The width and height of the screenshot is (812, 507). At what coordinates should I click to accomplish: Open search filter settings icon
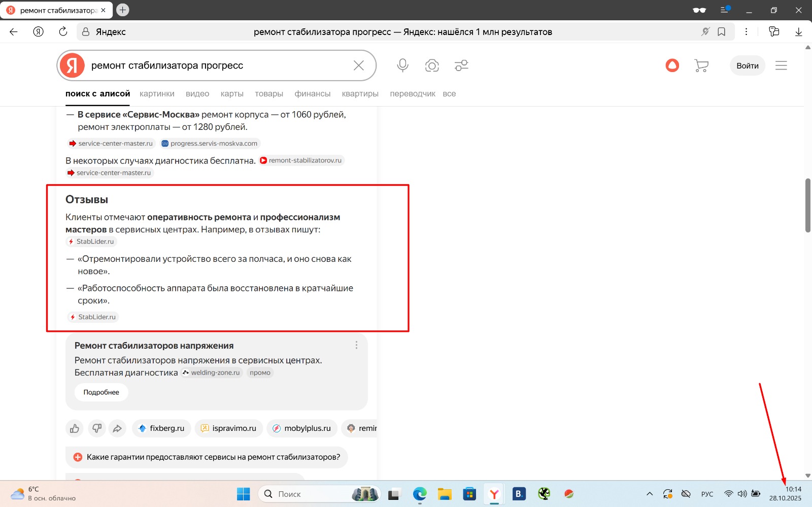tap(461, 65)
